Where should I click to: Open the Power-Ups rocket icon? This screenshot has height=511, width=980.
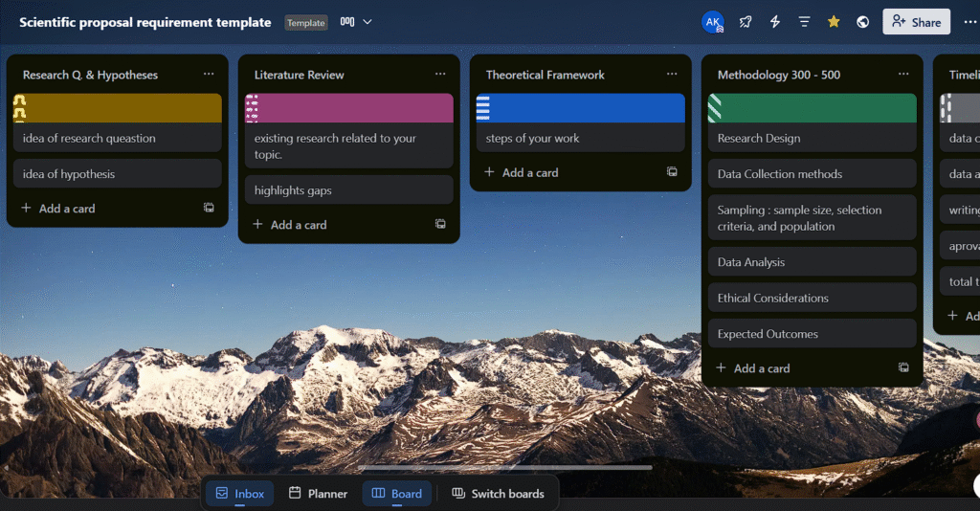coord(746,22)
